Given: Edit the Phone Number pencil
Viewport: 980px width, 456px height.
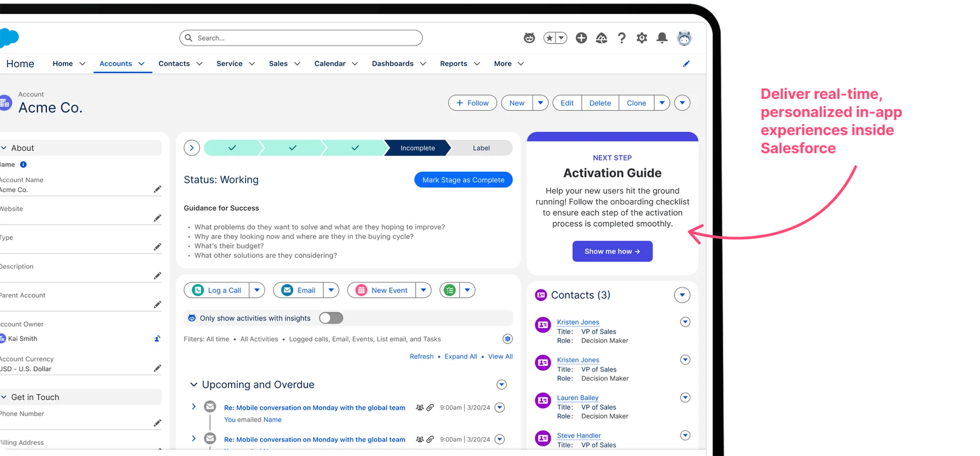Looking at the screenshot, I should (x=157, y=423).
